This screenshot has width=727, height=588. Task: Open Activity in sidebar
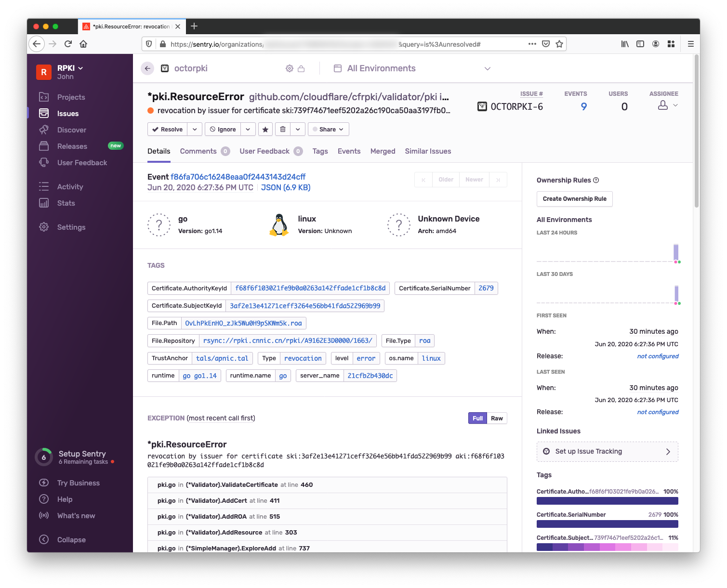click(x=70, y=187)
